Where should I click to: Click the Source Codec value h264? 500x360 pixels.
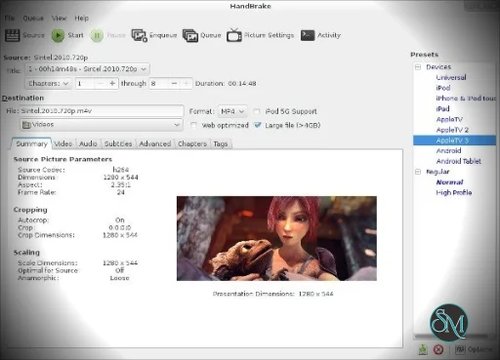click(121, 170)
